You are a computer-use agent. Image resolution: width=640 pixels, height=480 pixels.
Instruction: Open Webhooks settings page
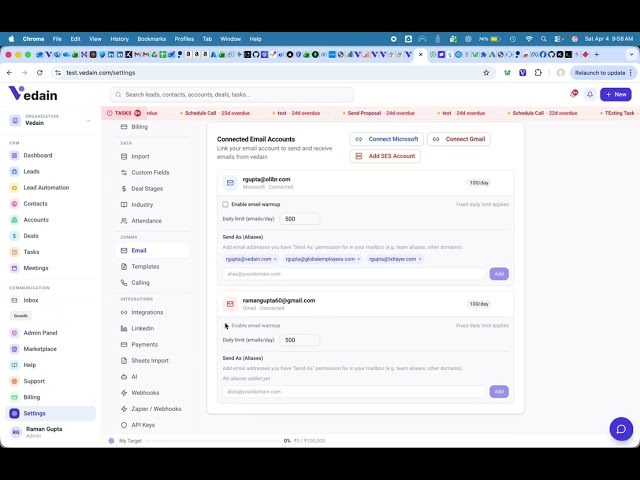coord(145,393)
